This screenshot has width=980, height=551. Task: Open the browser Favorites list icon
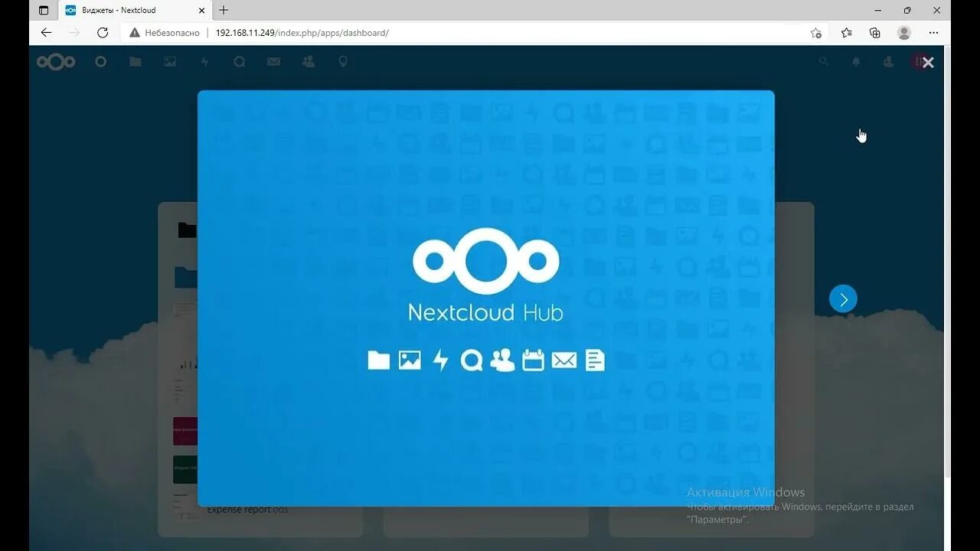point(846,33)
